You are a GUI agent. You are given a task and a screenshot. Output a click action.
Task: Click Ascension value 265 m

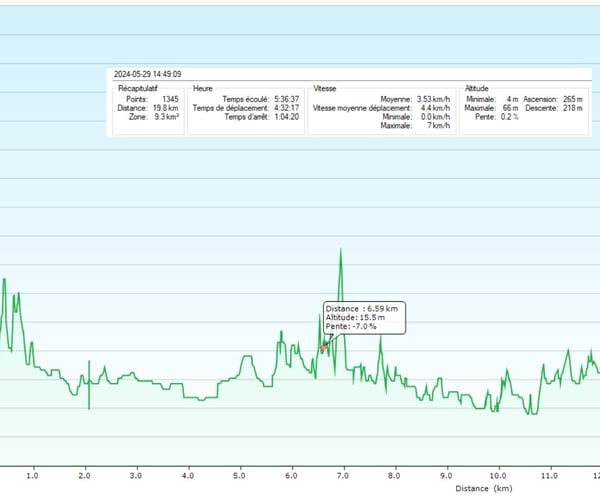[573, 99]
